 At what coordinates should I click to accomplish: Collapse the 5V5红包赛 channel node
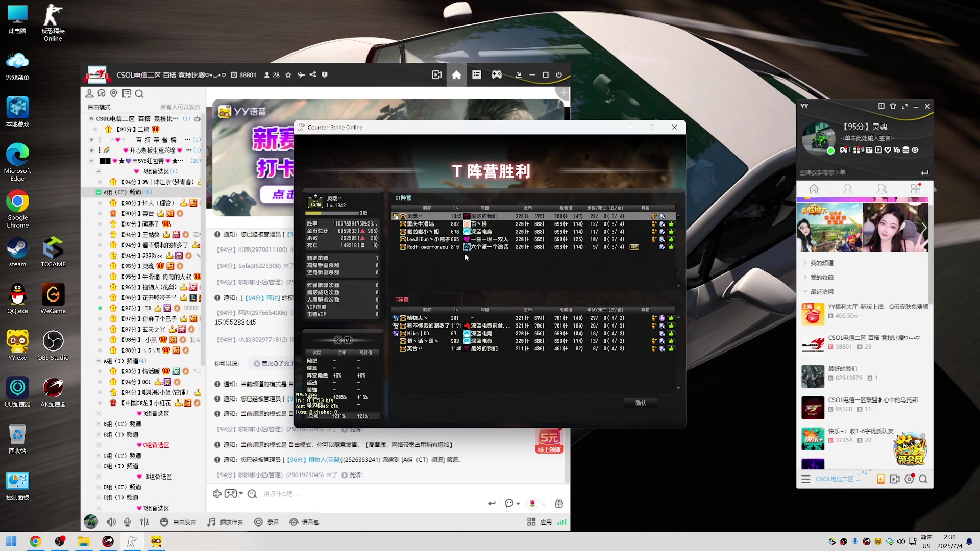(x=91, y=161)
